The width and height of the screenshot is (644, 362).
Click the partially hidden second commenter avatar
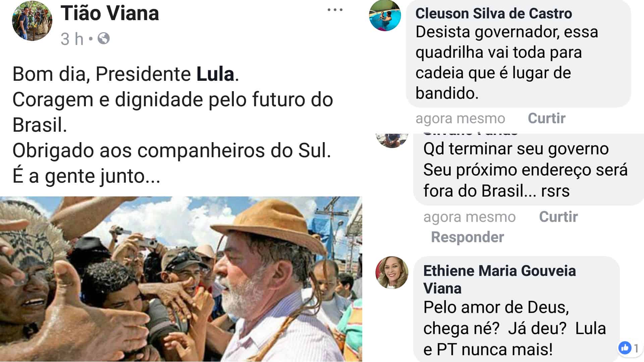click(391, 140)
